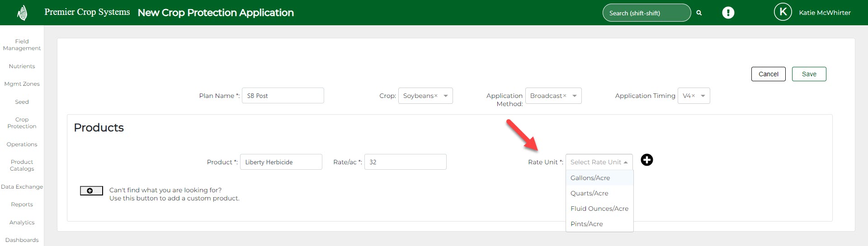Click the black plus icon beside Rate Unit
Image resolution: width=868 pixels, height=246 pixels.
coord(647,160)
